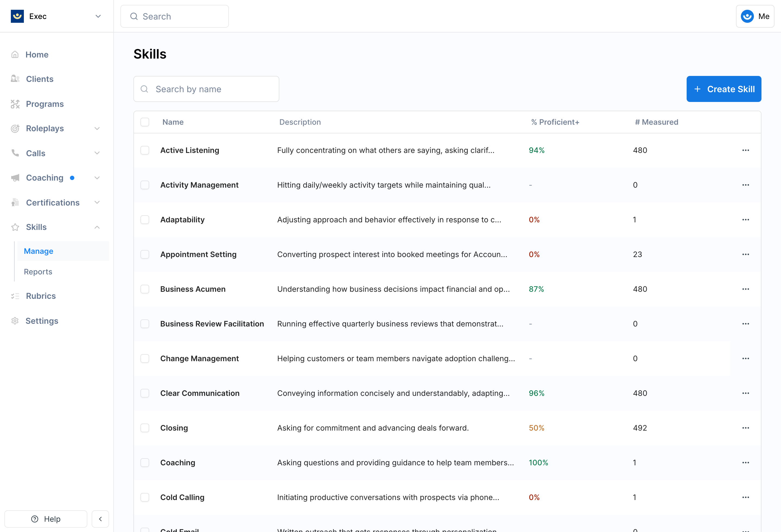Screen dimensions: 781x532
Task: Click the Programs icon
Action: click(15, 104)
